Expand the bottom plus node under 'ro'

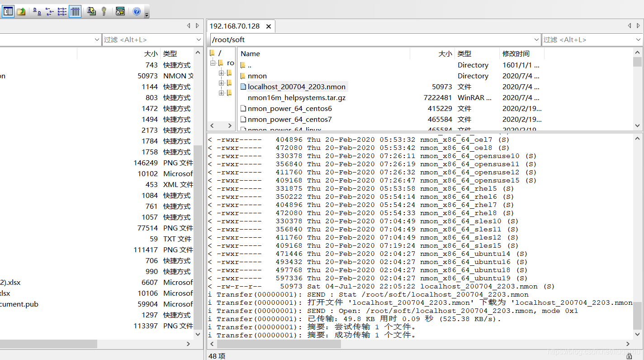(x=221, y=93)
